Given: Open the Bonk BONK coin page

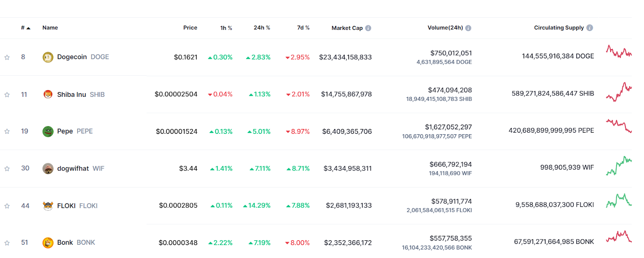Looking at the screenshot, I should click(x=76, y=243).
